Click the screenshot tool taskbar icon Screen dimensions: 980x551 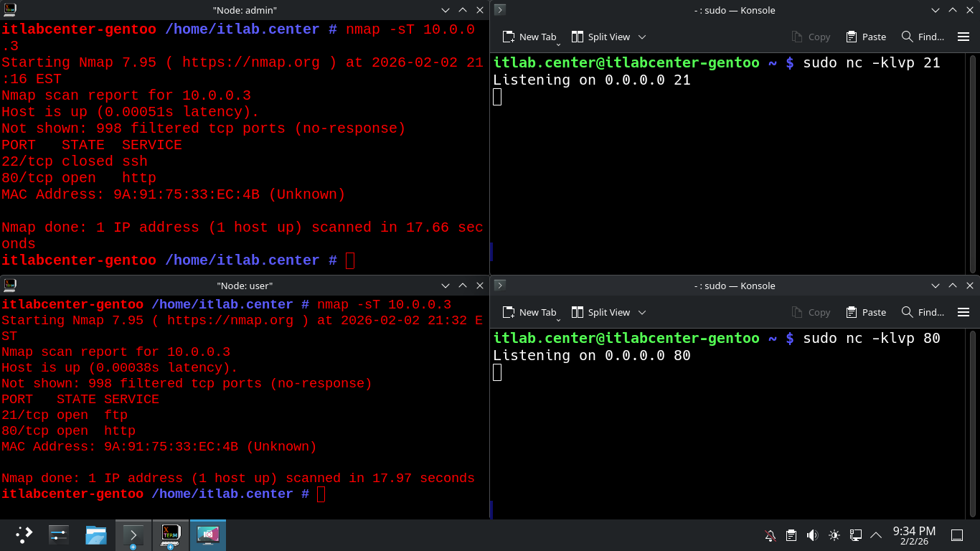point(208,534)
